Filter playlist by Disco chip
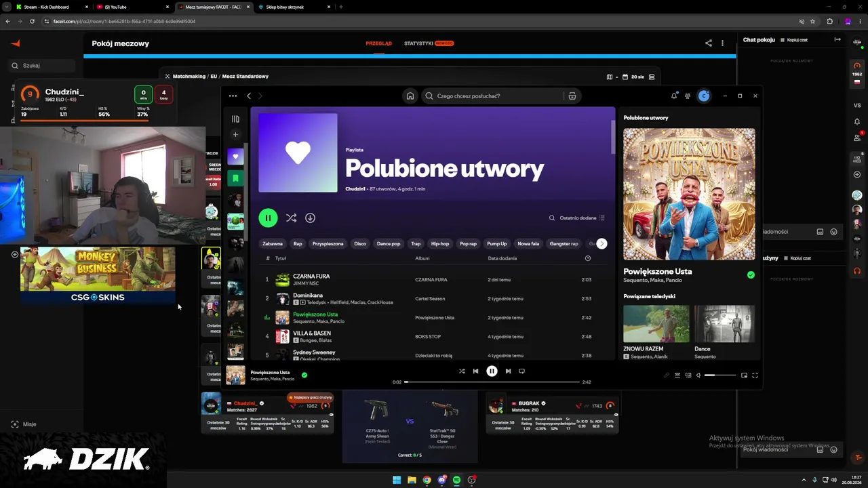Image resolution: width=868 pixels, height=488 pixels. (360, 244)
